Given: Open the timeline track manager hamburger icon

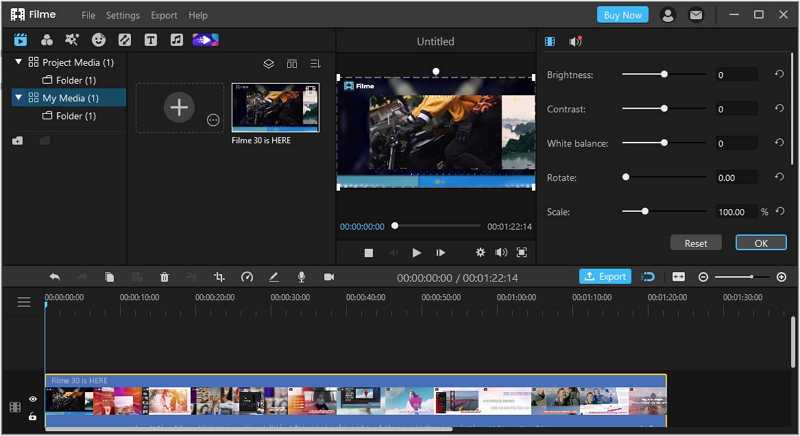Looking at the screenshot, I should click(x=24, y=302).
